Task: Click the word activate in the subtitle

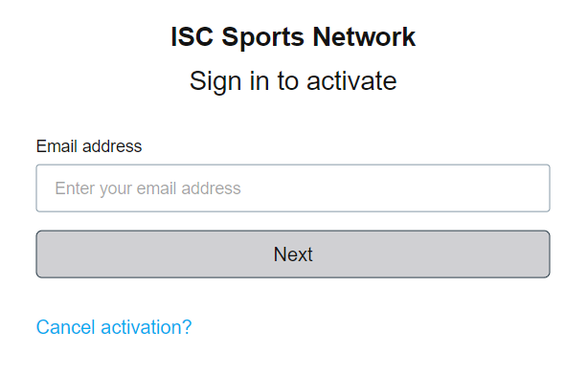Action: (351, 81)
